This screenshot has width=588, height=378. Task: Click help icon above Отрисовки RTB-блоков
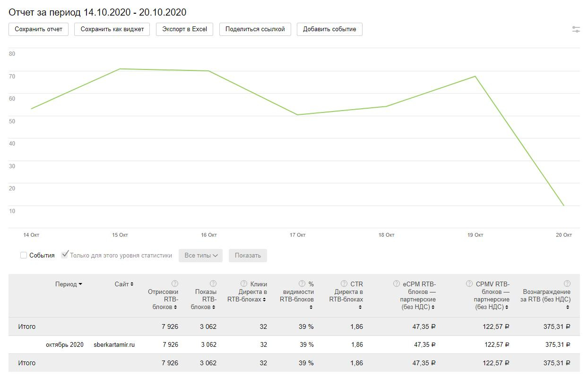point(175,283)
